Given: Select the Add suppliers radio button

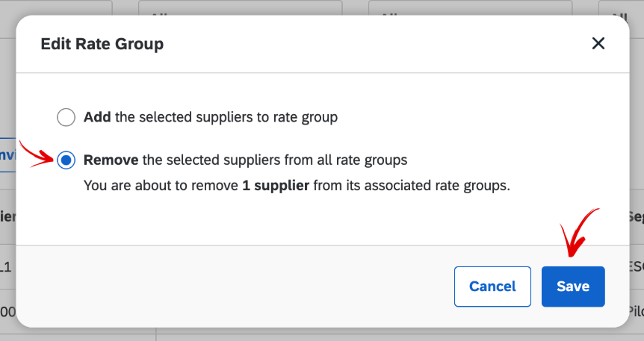Looking at the screenshot, I should tap(66, 117).
